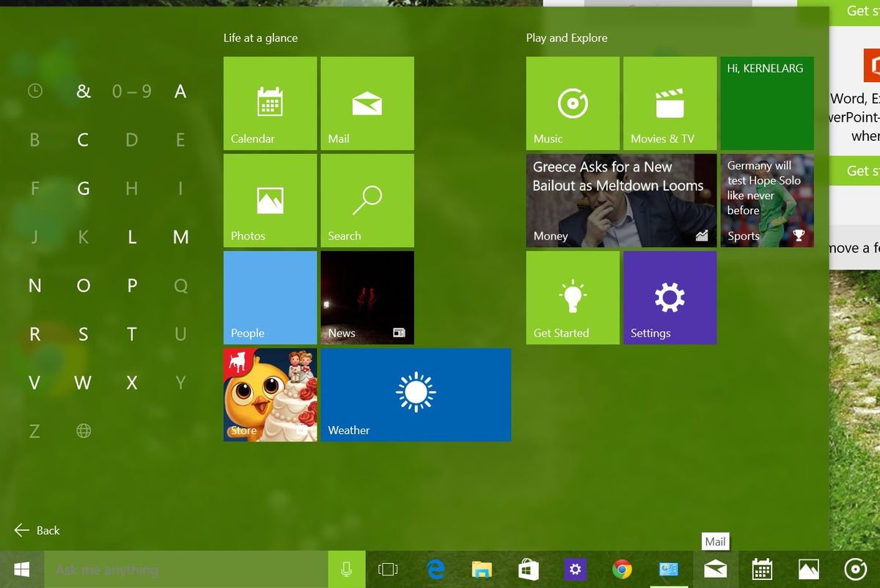Launch Microsoft Edge from the taskbar

click(435, 569)
